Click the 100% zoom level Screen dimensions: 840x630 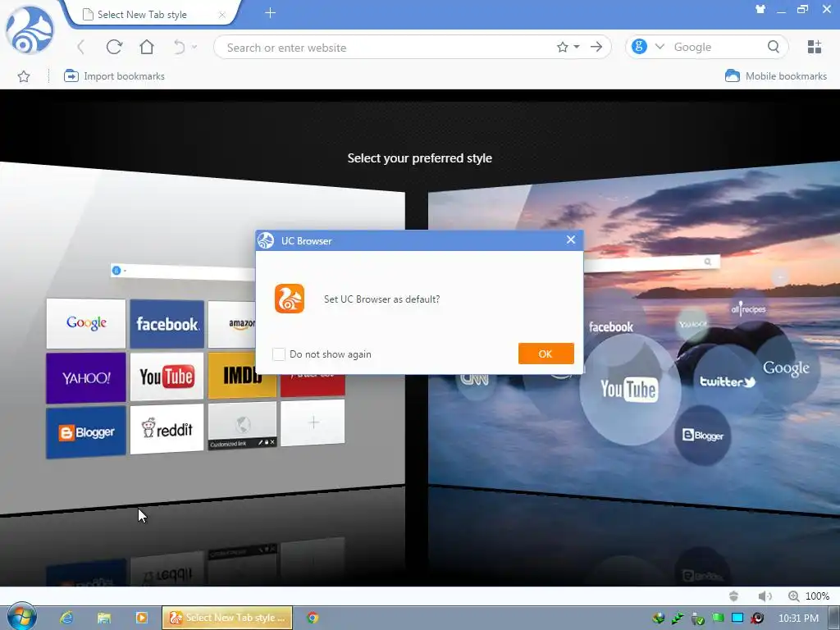[818, 596]
